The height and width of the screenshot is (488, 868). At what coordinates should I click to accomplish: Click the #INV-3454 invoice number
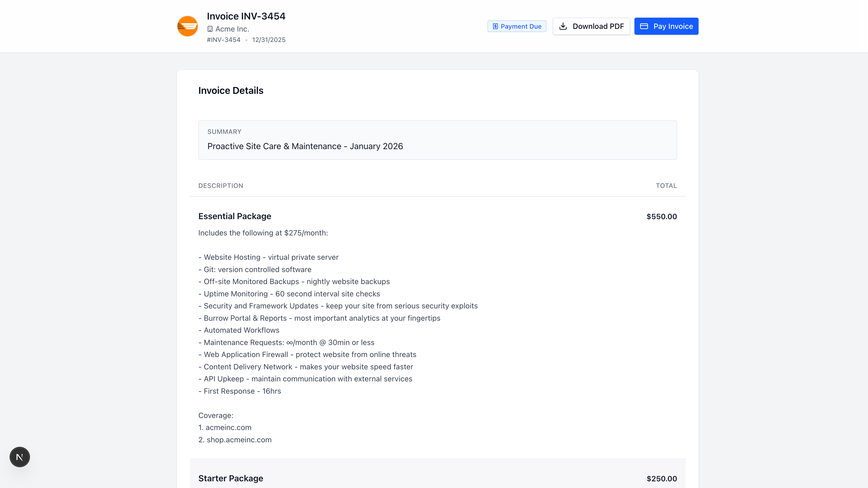click(224, 40)
